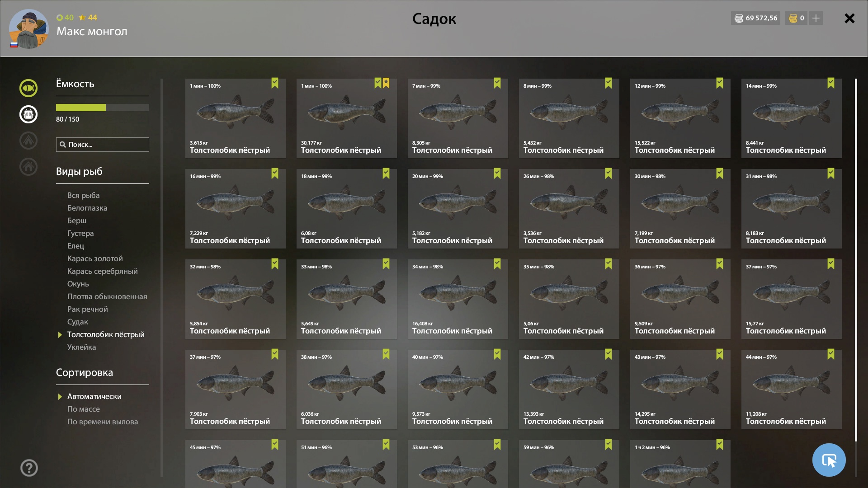This screenshot has height=488, width=868.
Task: Toggle bookmark flag on the 3,615 kg fish
Action: (275, 83)
